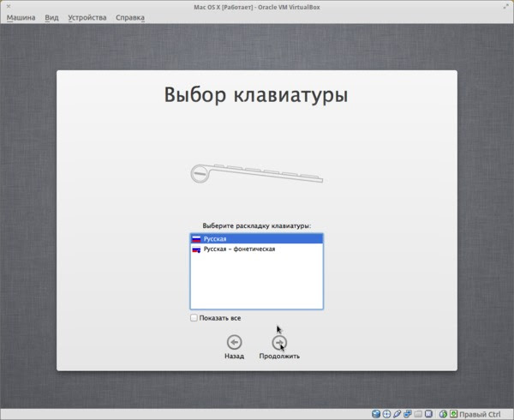Click the shared folders status icon

click(x=418, y=414)
